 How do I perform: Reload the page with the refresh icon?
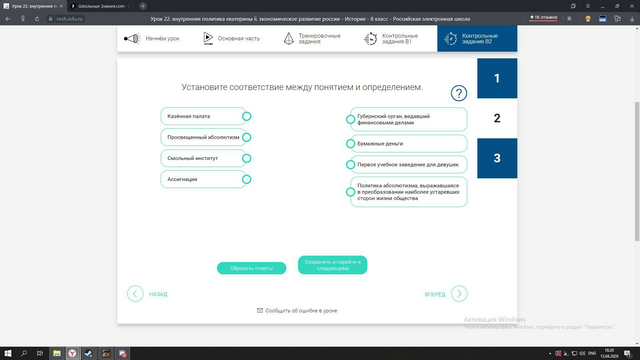(37, 19)
